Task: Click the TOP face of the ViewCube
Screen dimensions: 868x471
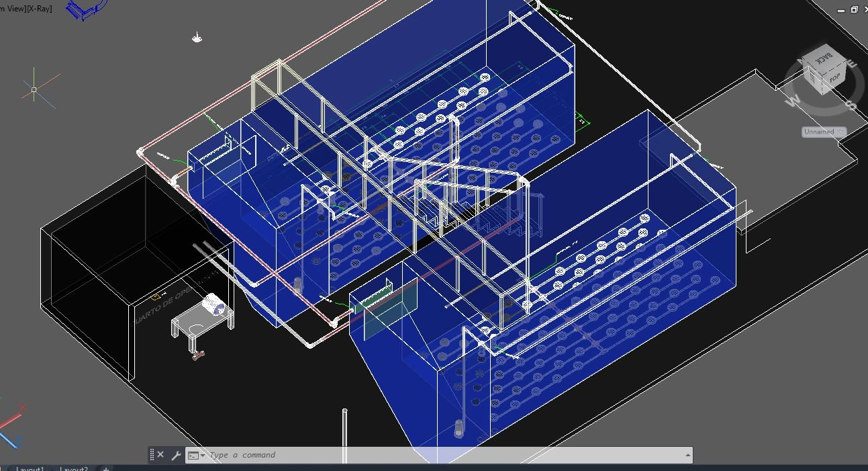Action: (x=834, y=78)
